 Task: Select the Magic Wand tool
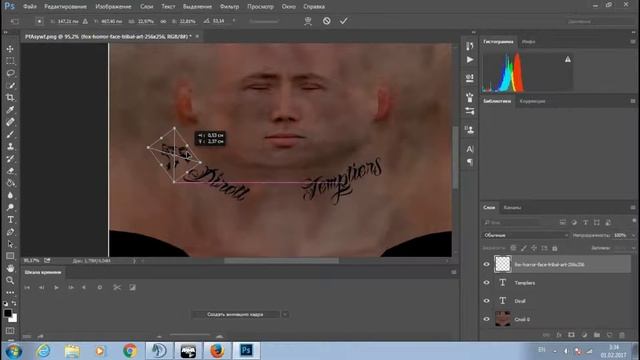[10, 85]
